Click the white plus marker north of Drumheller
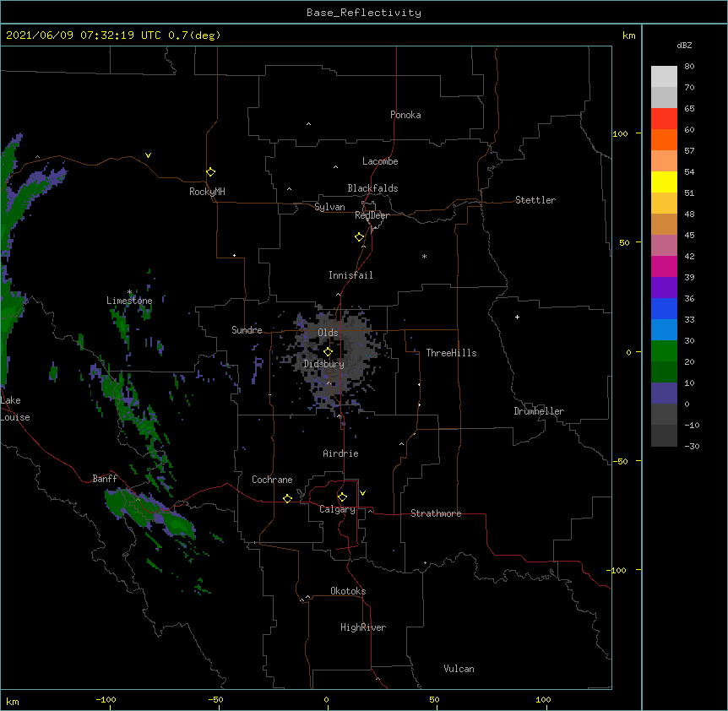 [x=517, y=317]
